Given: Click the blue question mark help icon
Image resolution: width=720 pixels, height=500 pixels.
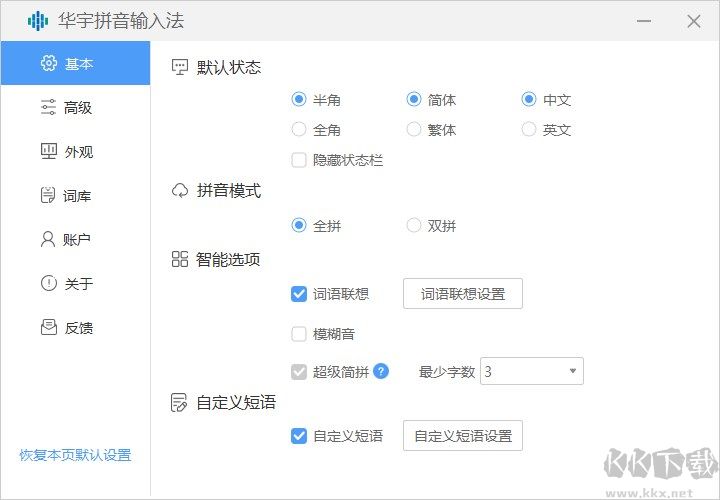Looking at the screenshot, I should coord(381,371).
